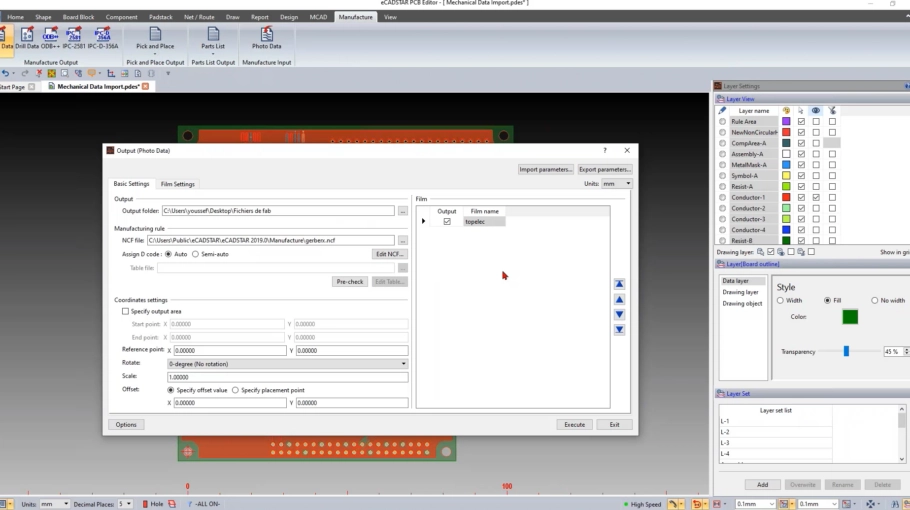Click Reference point X input field

point(230,350)
